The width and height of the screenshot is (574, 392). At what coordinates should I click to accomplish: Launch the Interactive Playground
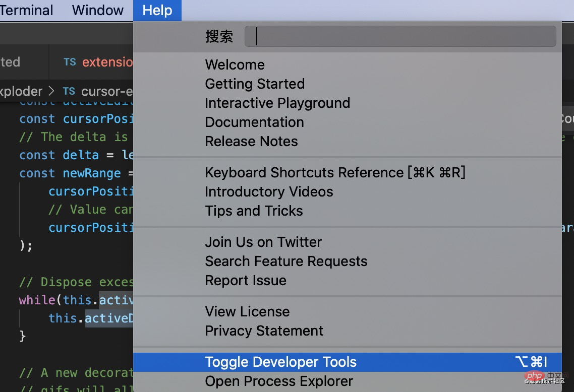(277, 103)
